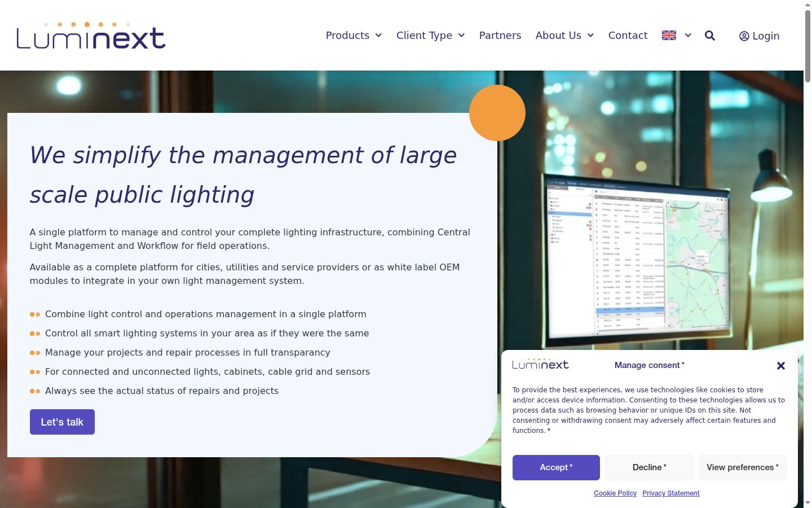Click the Let's talk button
The width and height of the screenshot is (812, 508).
click(x=62, y=422)
